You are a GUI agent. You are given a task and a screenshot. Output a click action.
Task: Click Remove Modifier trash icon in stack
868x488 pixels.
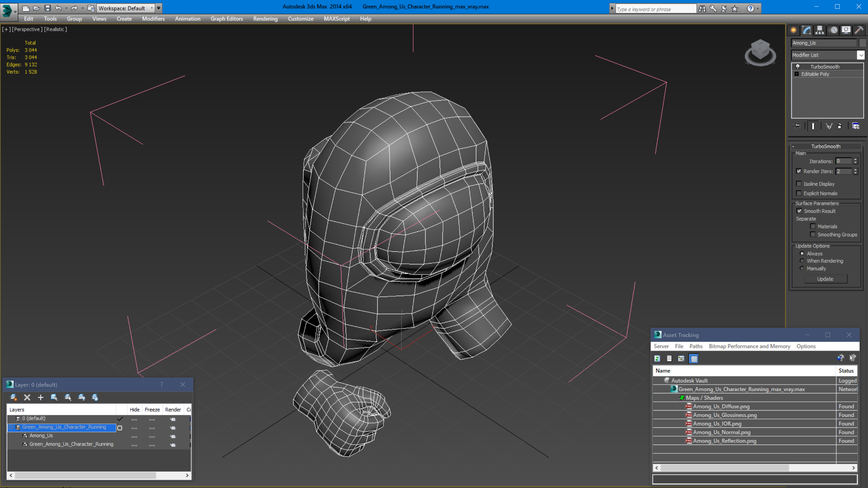tap(840, 126)
